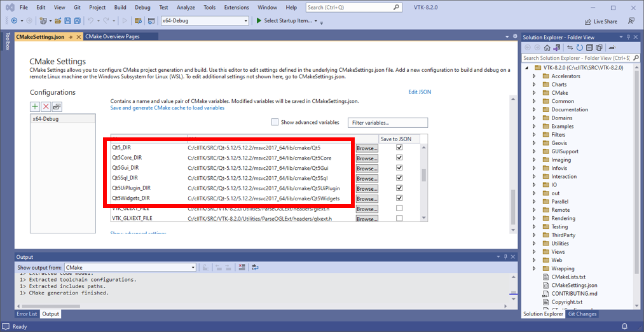Click the Search Solution Explorer field
Screen dimensions: 644x332
pos(580,58)
